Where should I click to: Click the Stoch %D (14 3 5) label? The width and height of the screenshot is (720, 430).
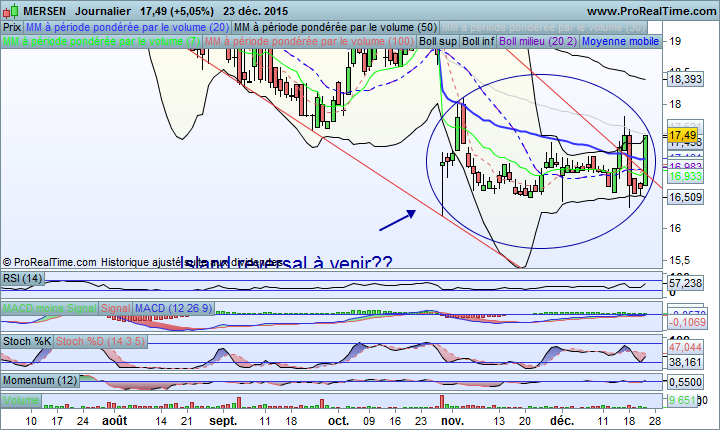(101, 341)
